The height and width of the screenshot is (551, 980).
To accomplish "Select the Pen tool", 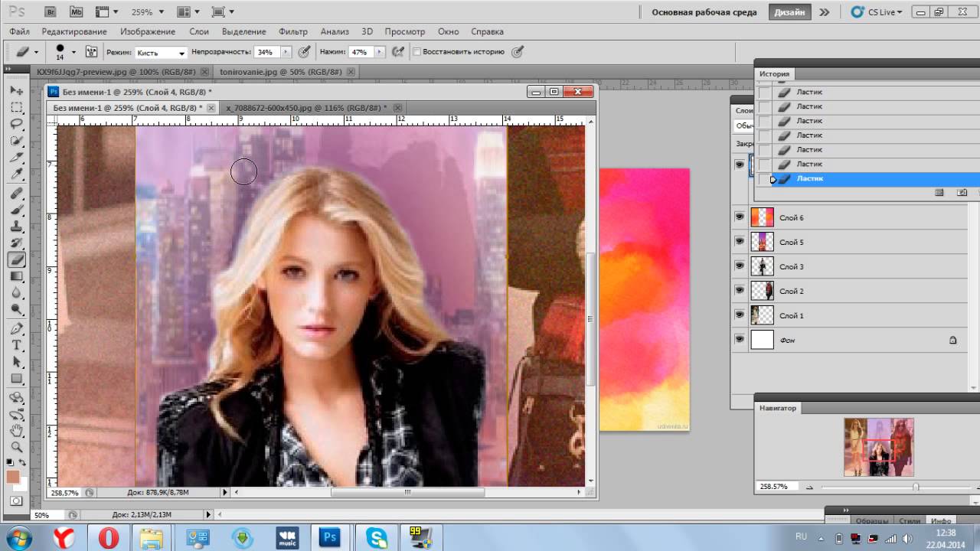I will (17, 328).
